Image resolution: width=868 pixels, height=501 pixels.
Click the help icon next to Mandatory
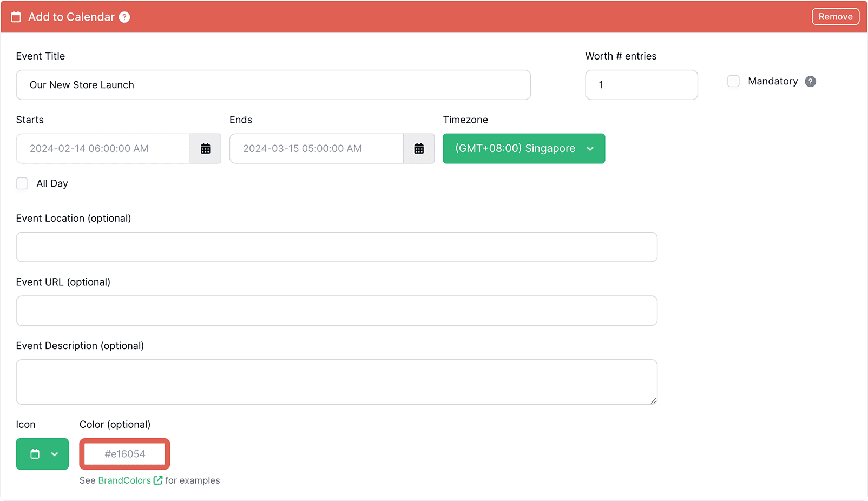[810, 81]
